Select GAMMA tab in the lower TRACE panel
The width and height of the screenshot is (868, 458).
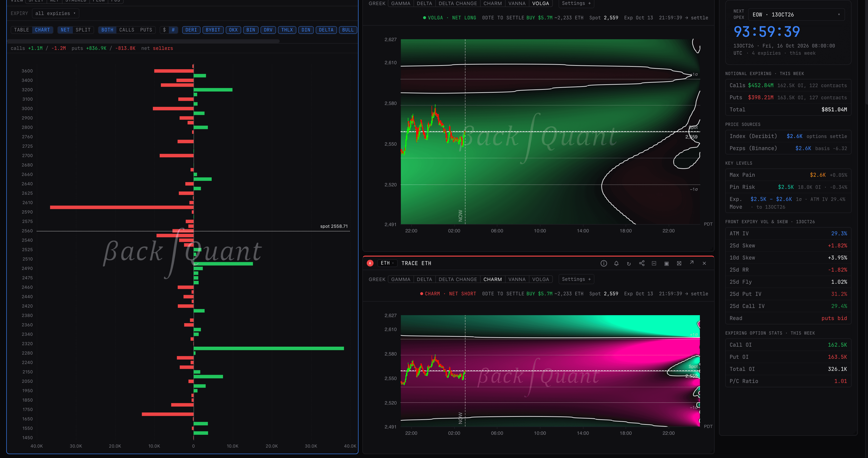point(401,280)
